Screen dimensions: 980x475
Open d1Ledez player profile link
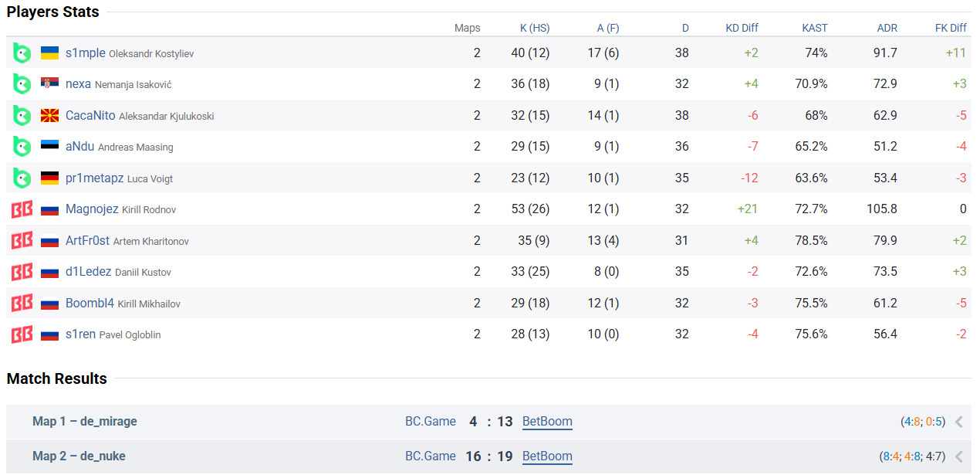click(x=88, y=272)
